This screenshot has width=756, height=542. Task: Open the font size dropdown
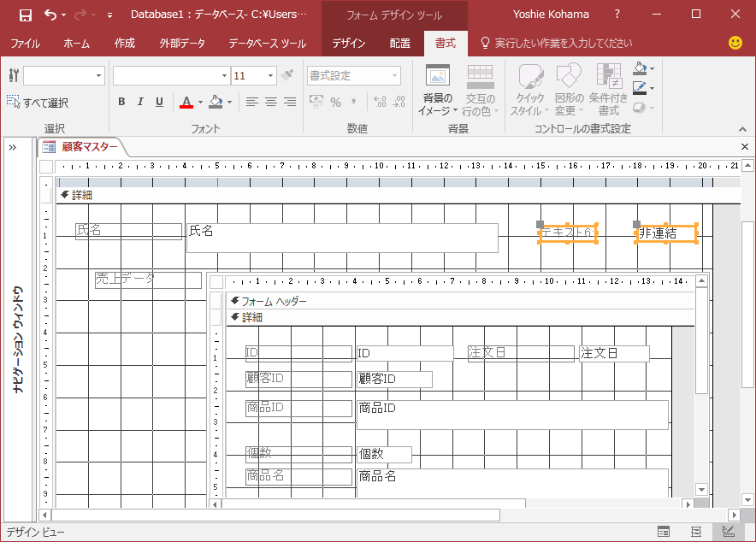click(x=270, y=76)
